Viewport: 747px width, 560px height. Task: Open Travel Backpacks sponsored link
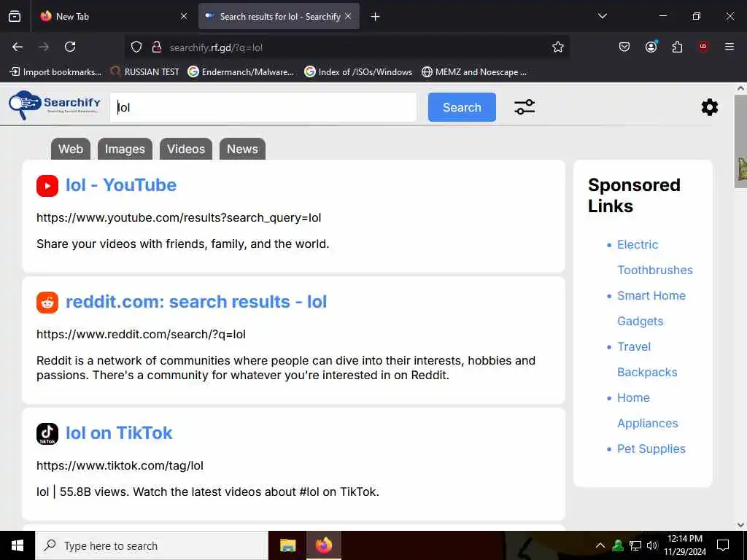point(647,359)
